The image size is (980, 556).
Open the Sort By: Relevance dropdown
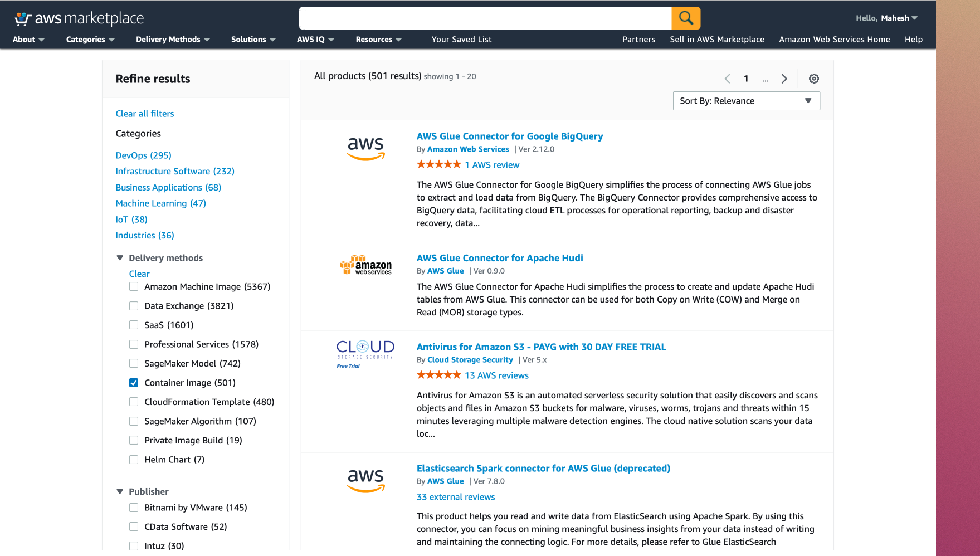pyautogui.click(x=746, y=101)
